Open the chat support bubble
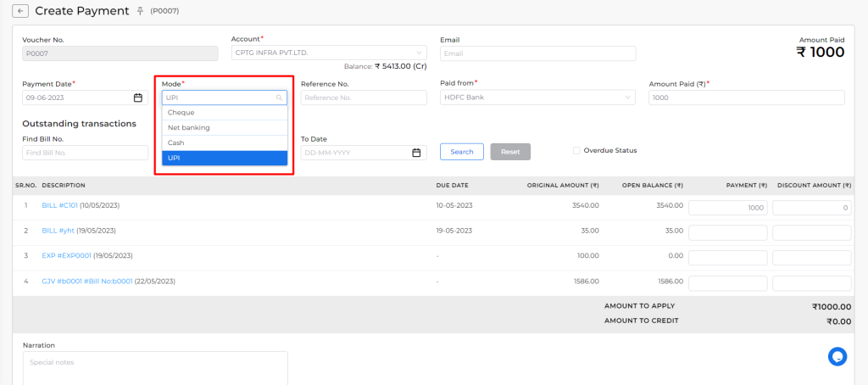 [837, 356]
